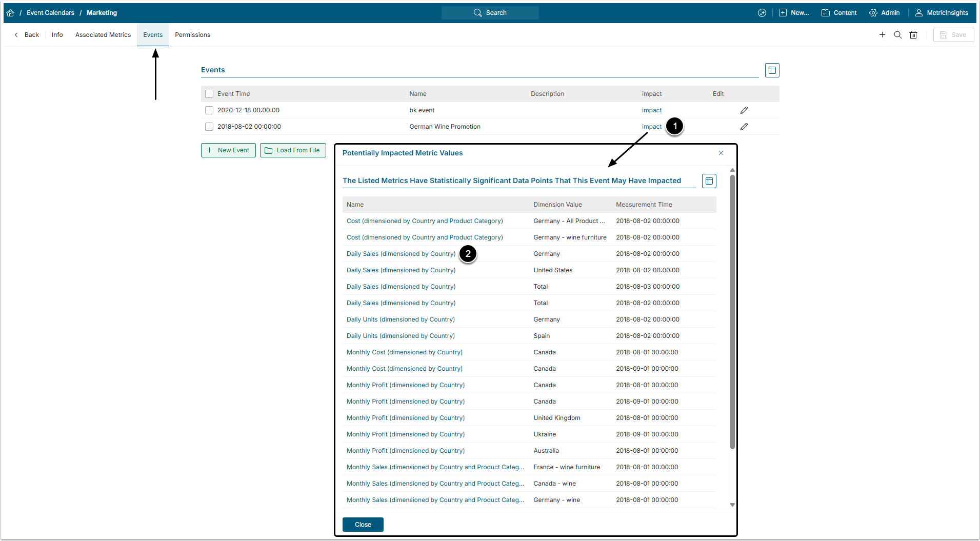Click the plus add icon in toolbar
Viewport: 980px width, 541px height.
(x=882, y=35)
